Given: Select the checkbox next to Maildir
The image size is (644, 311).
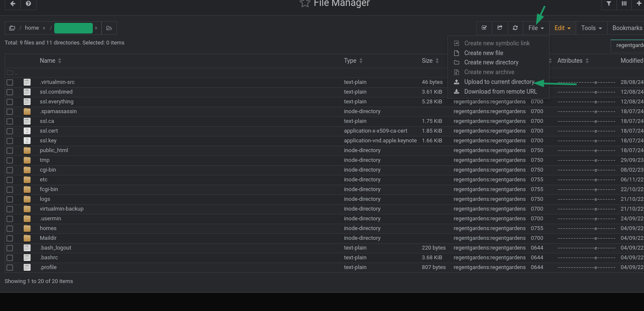Looking at the screenshot, I should coord(10,238).
